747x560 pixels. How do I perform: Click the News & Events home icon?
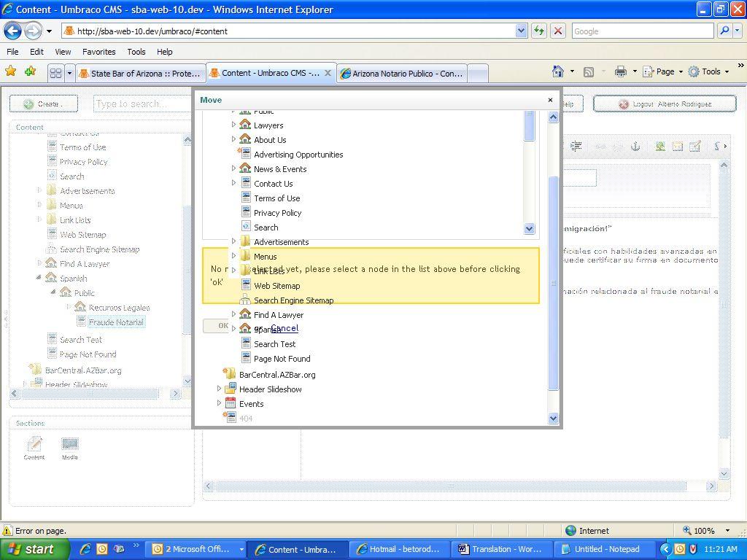coord(245,168)
